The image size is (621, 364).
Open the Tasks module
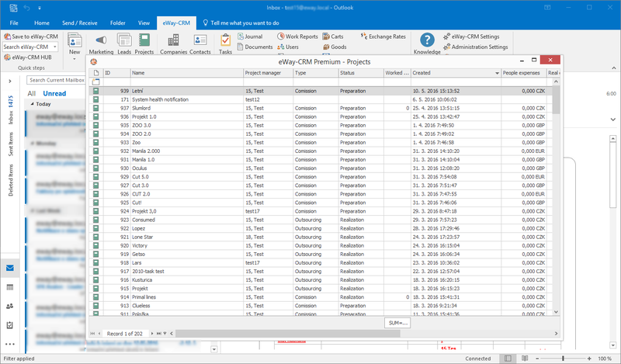click(225, 43)
